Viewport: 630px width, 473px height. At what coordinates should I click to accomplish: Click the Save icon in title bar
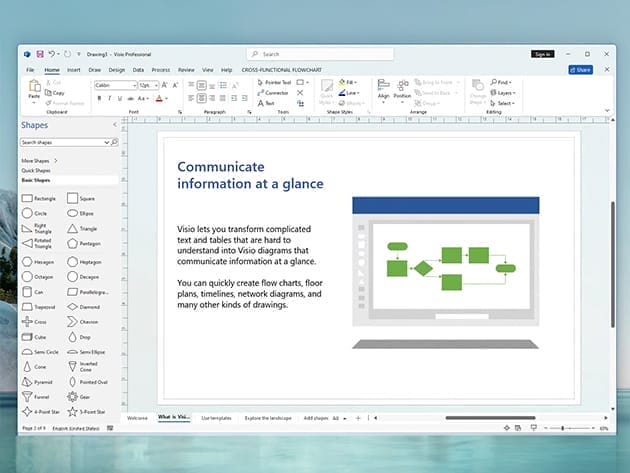(40, 54)
